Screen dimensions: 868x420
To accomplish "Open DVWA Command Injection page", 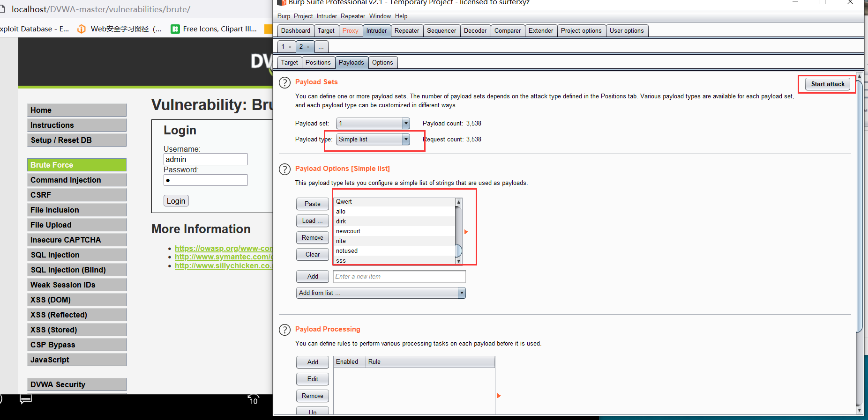I will coord(77,180).
